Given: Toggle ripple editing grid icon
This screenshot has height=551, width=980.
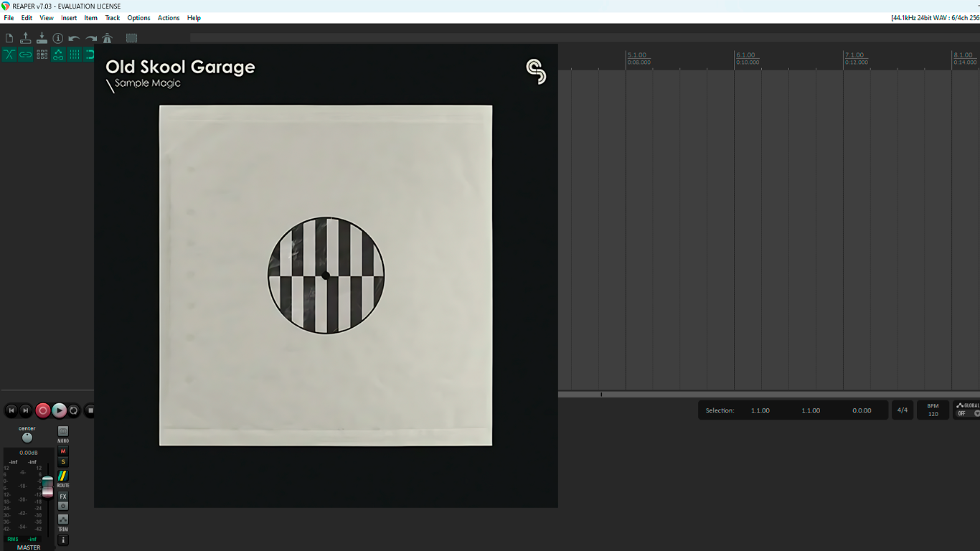Looking at the screenshot, I should pos(42,55).
